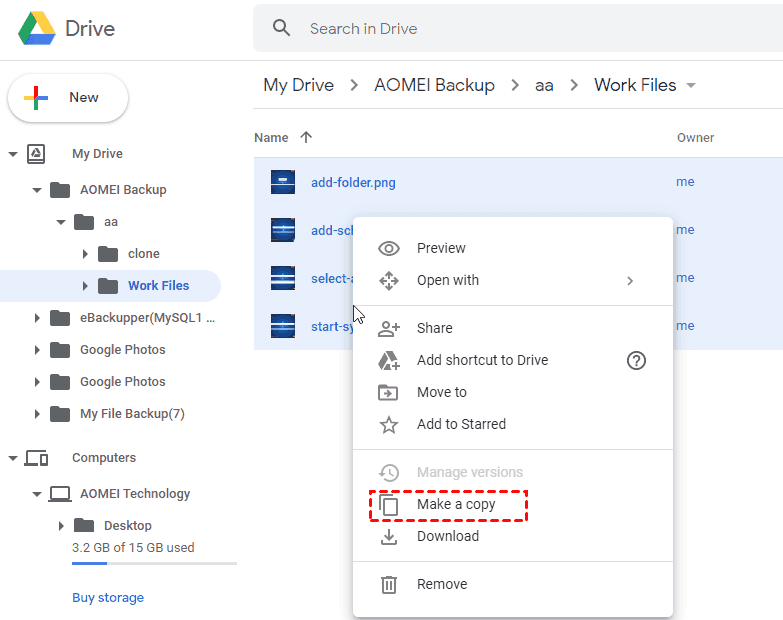The height and width of the screenshot is (620, 783).
Task: Select Share in the context menu
Action: [x=513, y=328]
